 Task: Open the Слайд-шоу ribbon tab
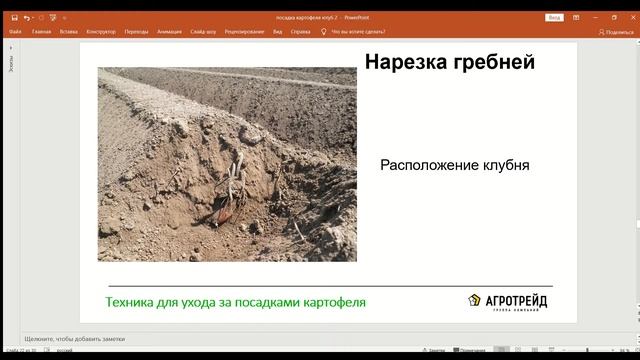pos(203,32)
